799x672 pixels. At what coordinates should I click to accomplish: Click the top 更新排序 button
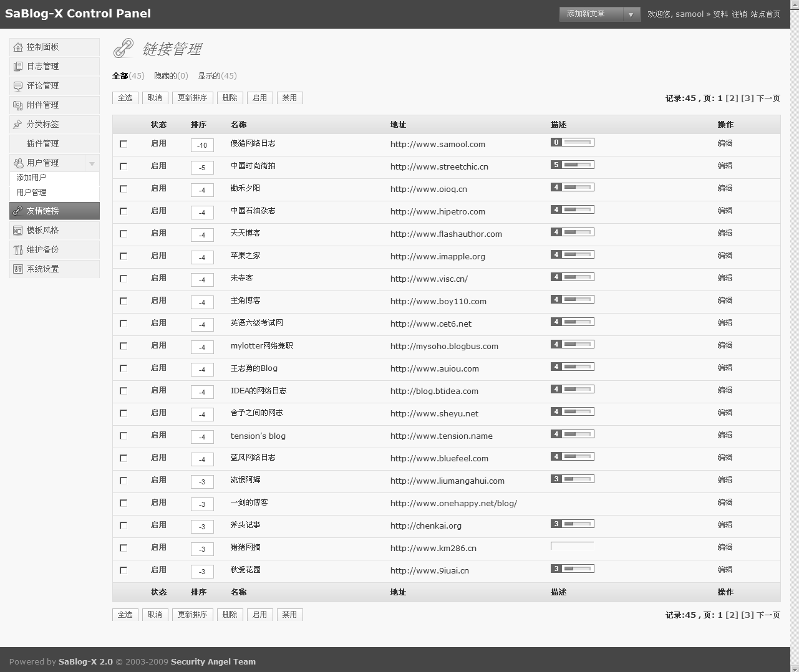tap(193, 98)
